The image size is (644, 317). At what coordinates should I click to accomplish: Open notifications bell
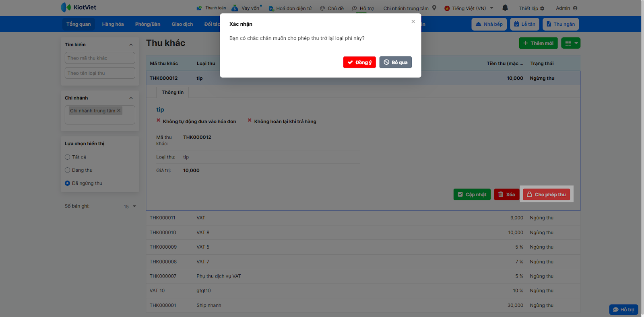tap(505, 8)
